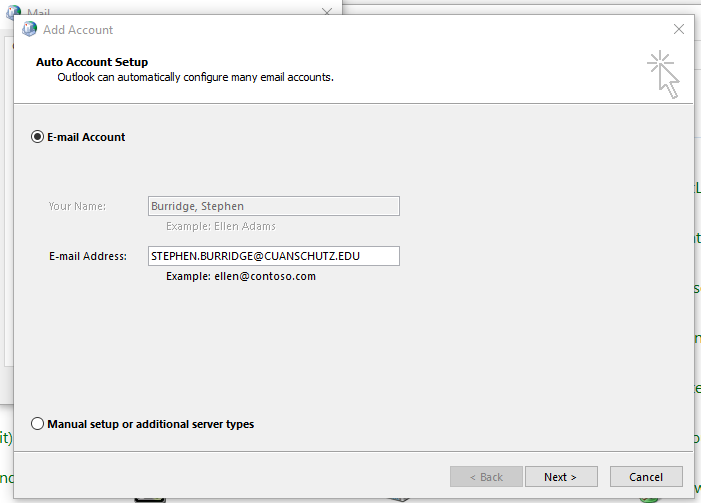Image resolution: width=701 pixels, height=503 pixels.
Task: Click the Add Account globe icon in title bar
Action: 30,29
